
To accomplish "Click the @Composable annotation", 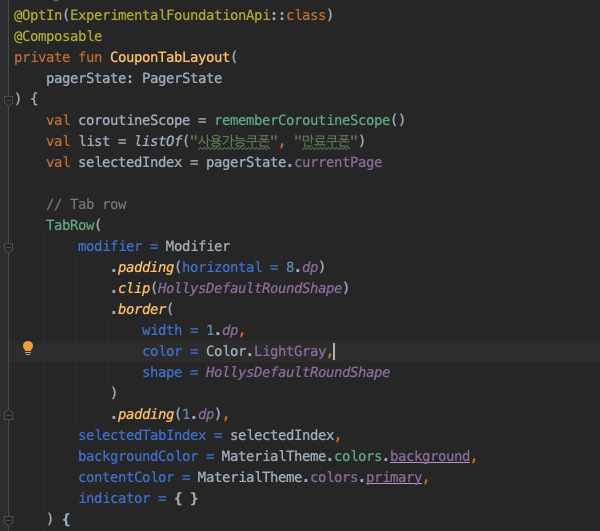I will (58, 36).
